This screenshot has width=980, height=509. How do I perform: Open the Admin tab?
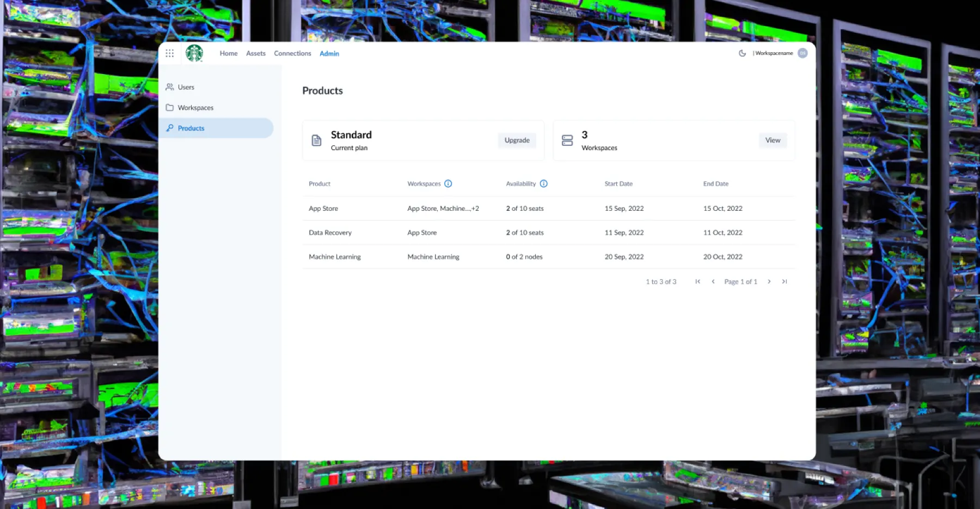(x=329, y=53)
